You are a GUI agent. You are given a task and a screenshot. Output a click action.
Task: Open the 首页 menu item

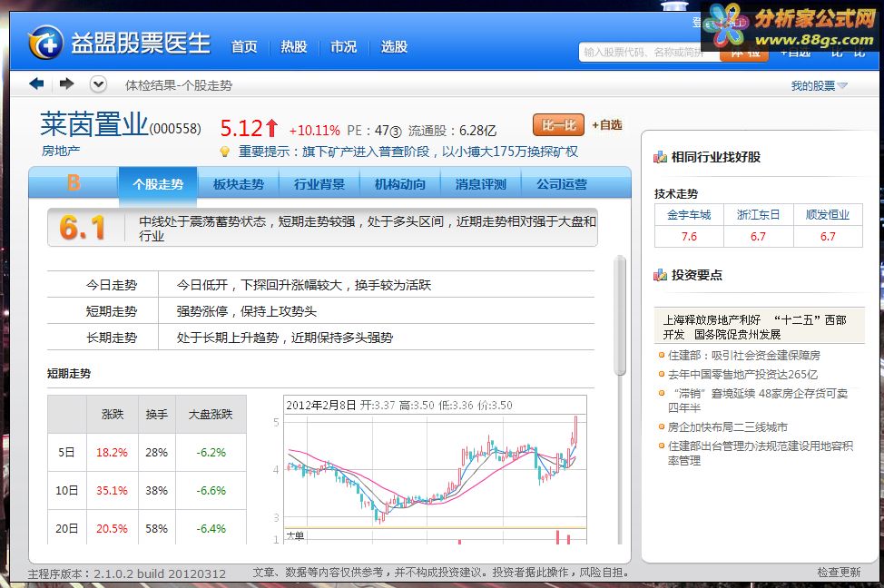tap(244, 47)
